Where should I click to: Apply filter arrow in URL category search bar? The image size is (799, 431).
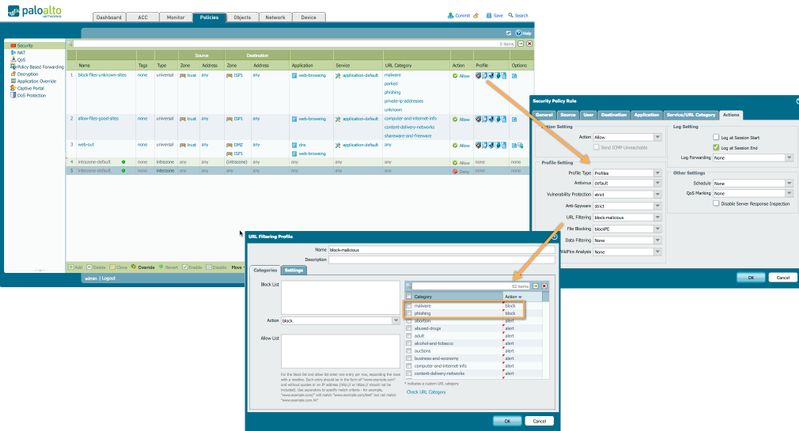pos(536,286)
